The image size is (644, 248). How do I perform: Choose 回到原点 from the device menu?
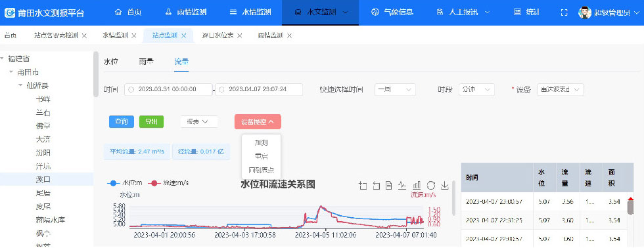coord(262,170)
